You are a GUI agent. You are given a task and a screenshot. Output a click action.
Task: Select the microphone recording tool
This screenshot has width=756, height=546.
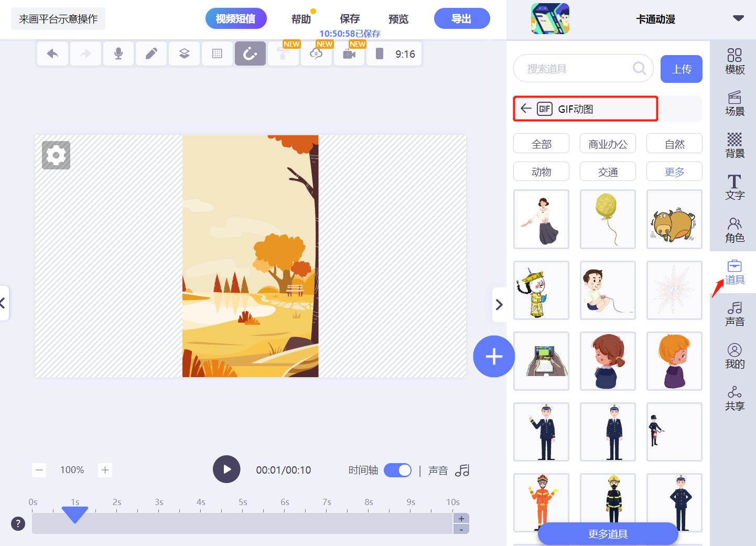coord(118,54)
